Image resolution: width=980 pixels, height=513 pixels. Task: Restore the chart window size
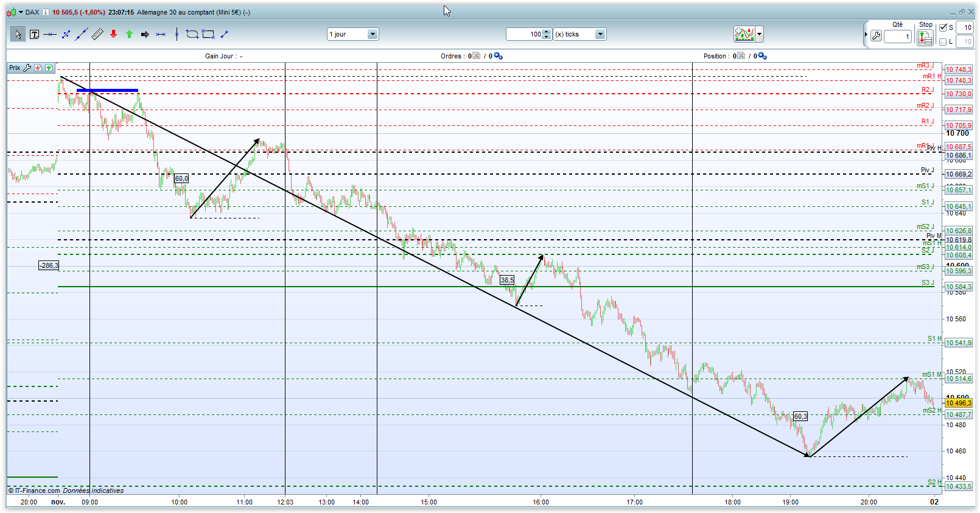[x=962, y=12]
